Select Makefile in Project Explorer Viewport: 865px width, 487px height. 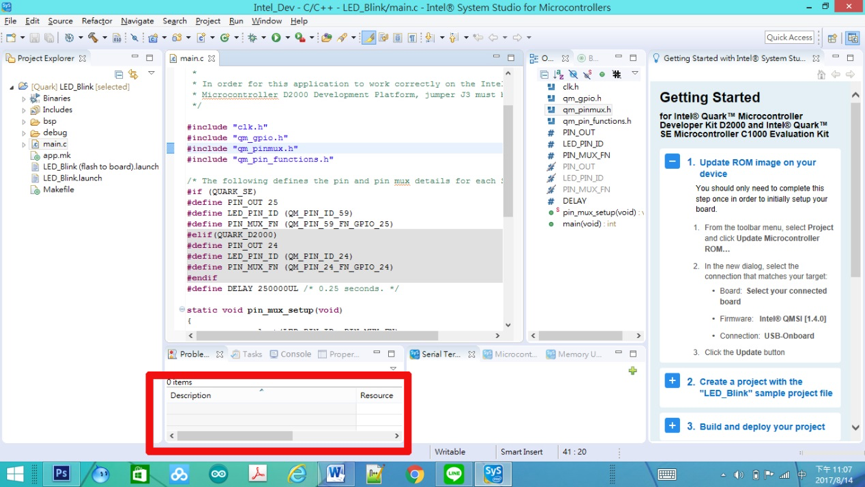click(58, 189)
